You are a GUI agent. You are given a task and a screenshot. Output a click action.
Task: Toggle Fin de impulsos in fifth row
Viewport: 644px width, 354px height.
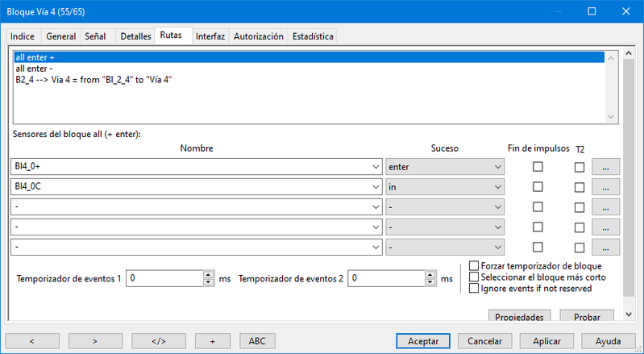(x=538, y=248)
